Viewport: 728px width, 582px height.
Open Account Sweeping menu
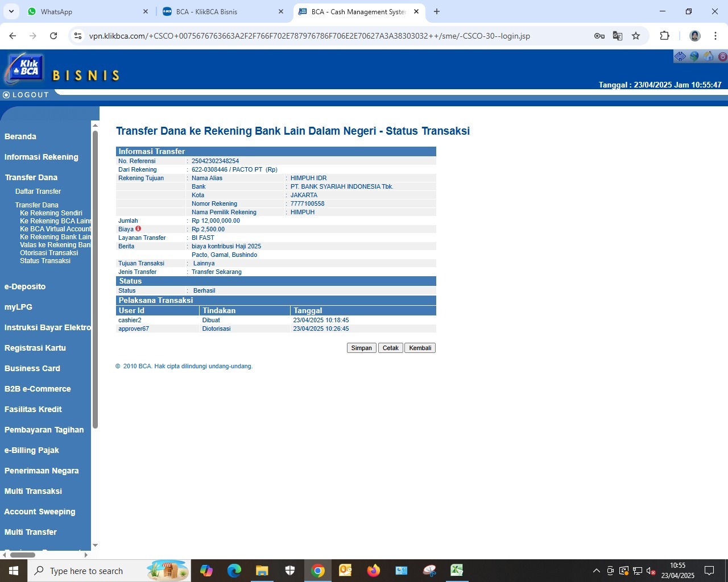coord(40,512)
